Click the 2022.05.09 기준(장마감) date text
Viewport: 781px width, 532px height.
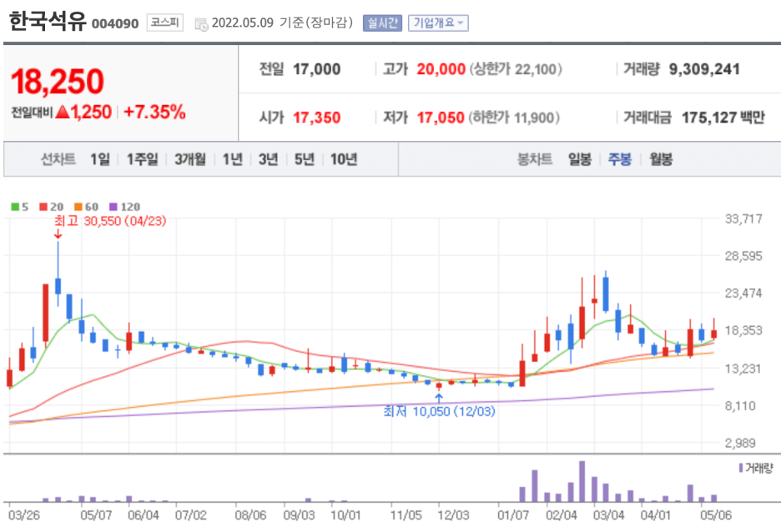click(282, 23)
